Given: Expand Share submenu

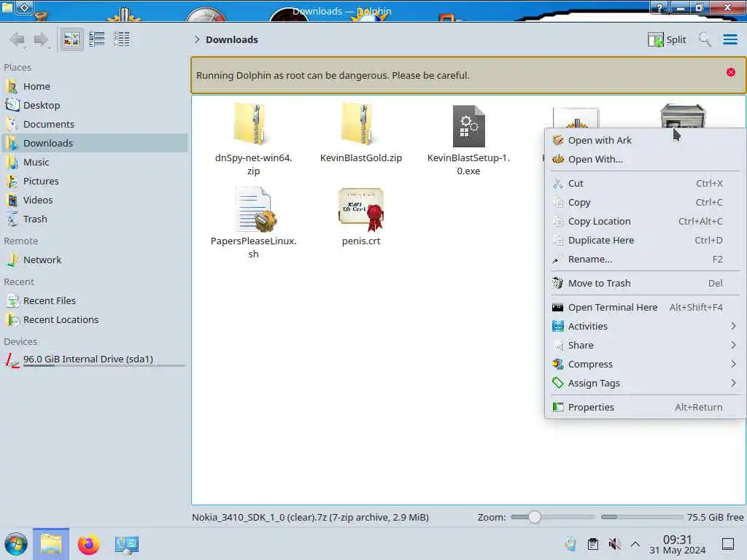Looking at the screenshot, I should (645, 345).
